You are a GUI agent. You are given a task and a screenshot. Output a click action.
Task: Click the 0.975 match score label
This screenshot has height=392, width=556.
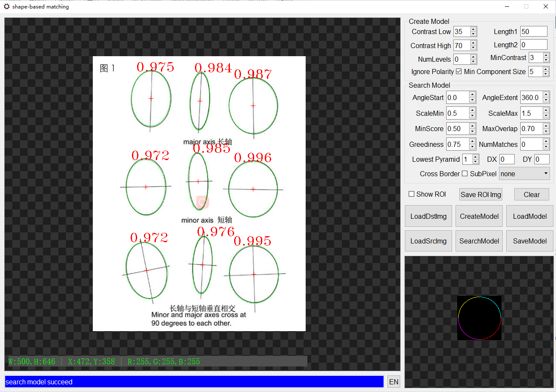[x=155, y=67]
